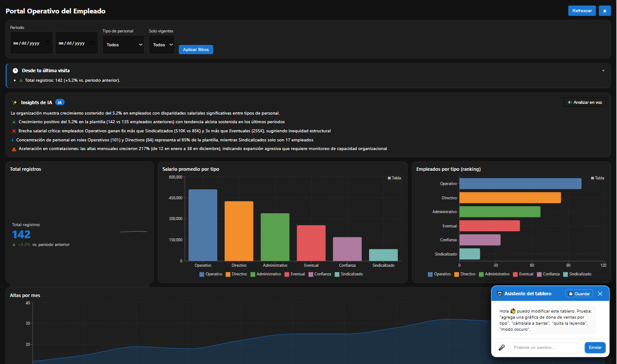Click the Portal Operativo del Empleado heading
This screenshot has width=617, height=364.
pos(55,11)
